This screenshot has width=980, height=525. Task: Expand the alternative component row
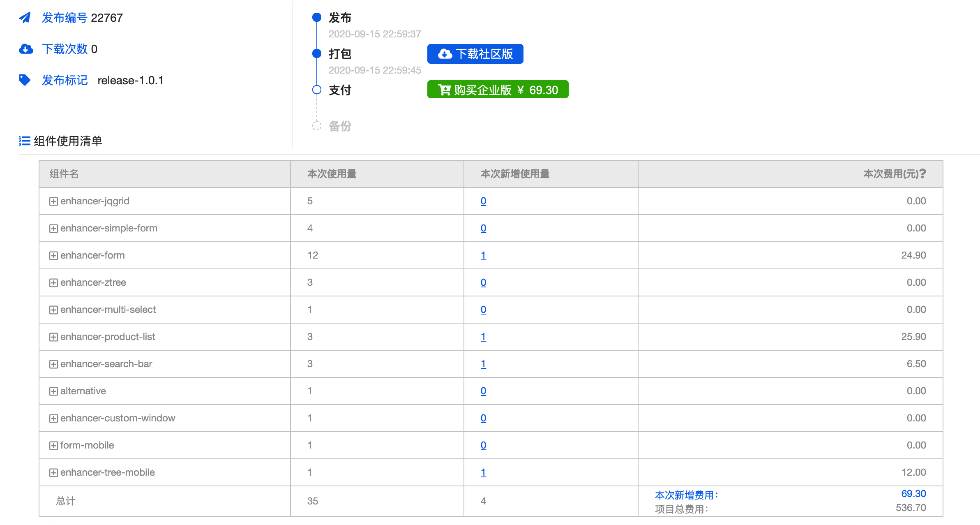point(53,391)
